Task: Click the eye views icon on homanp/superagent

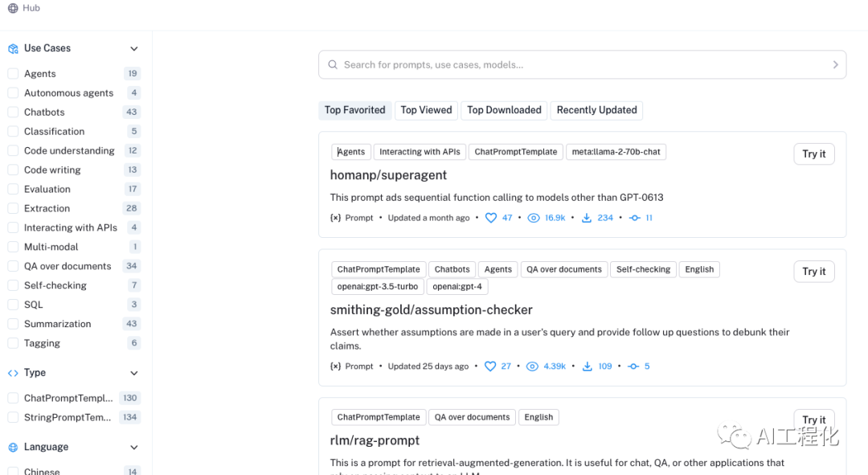Action: tap(533, 218)
